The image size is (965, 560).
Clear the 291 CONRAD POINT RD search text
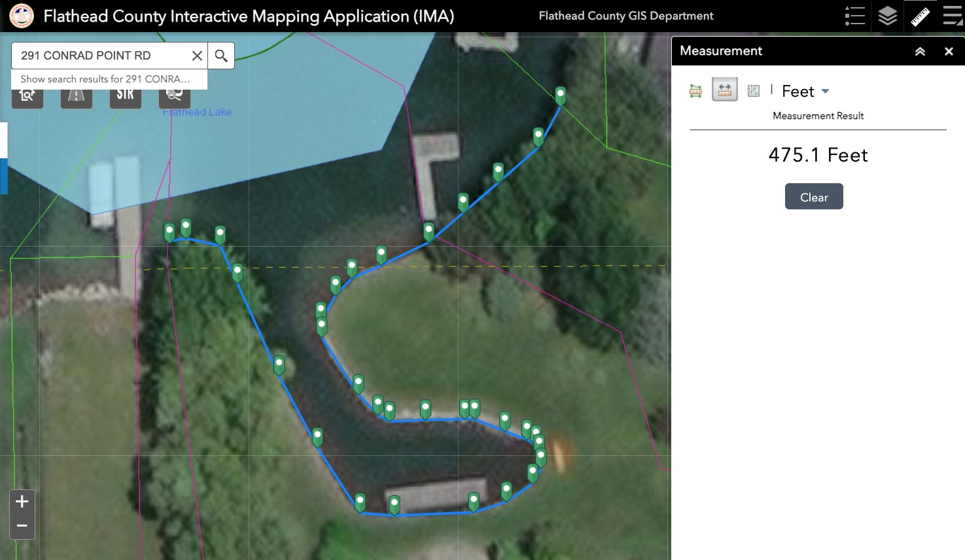point(197,56)
